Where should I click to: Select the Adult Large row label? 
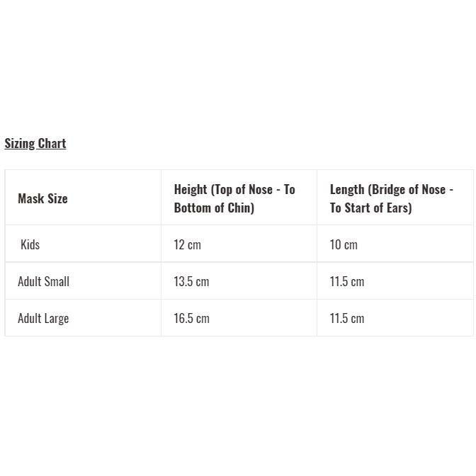(x=43, y=318)
